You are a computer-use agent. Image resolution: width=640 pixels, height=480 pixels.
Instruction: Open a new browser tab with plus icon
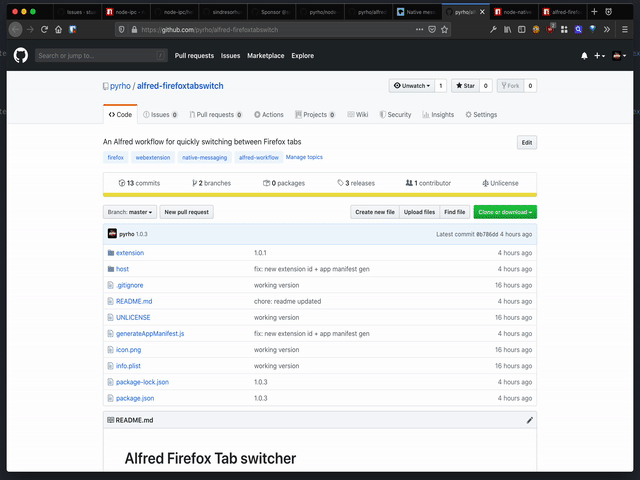(594, 12)
